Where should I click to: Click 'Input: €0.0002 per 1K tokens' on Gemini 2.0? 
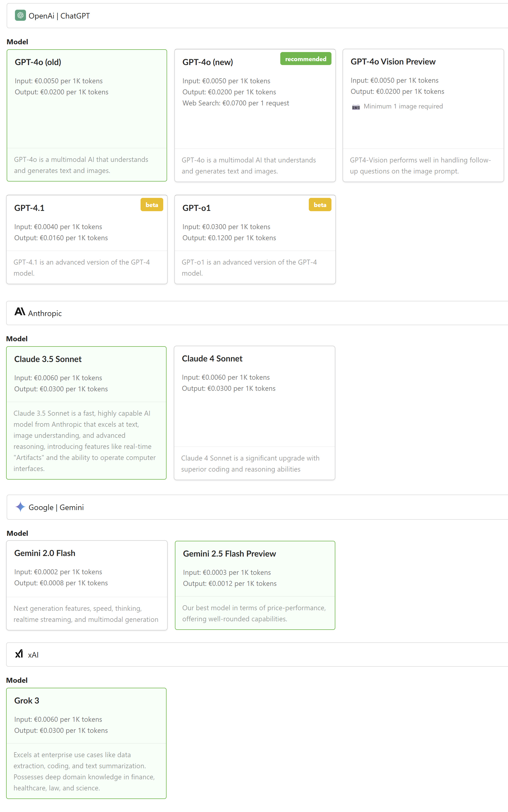tap(58, 572)
